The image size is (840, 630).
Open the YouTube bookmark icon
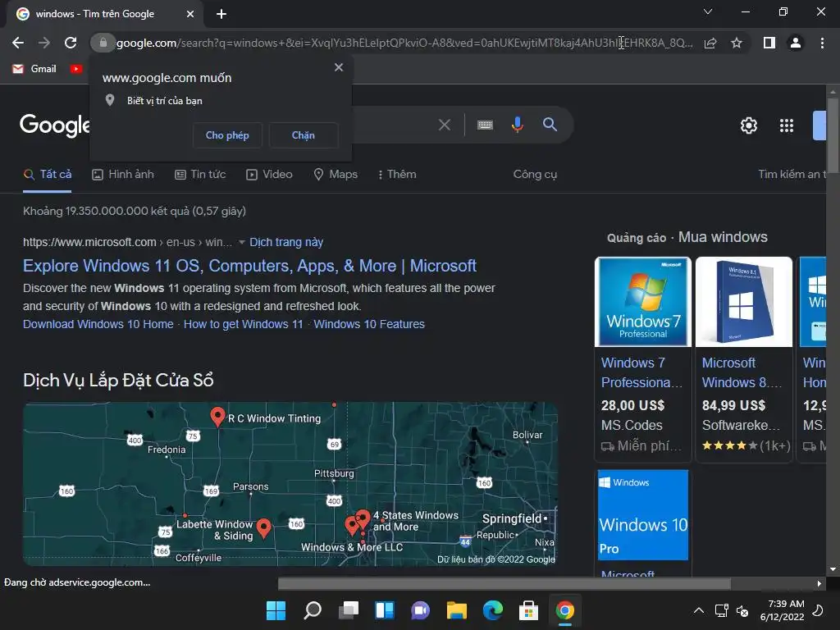pyautogui.click(x=76, y=69)
